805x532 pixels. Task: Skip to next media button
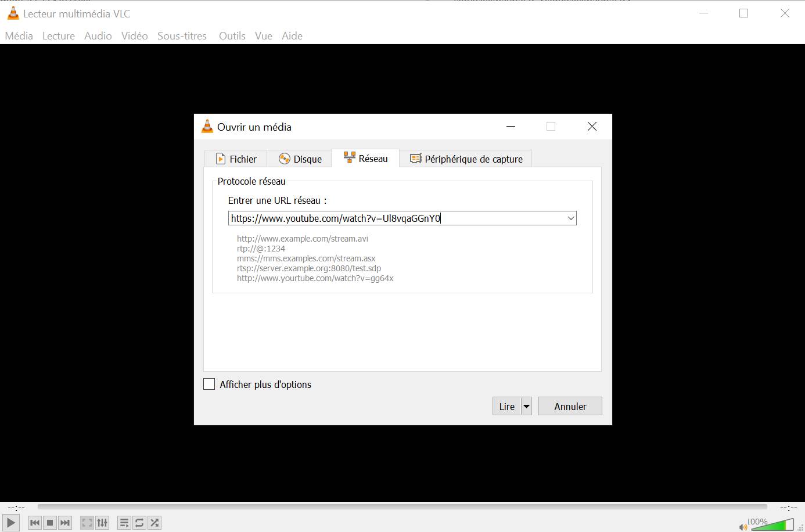[65, 523]
